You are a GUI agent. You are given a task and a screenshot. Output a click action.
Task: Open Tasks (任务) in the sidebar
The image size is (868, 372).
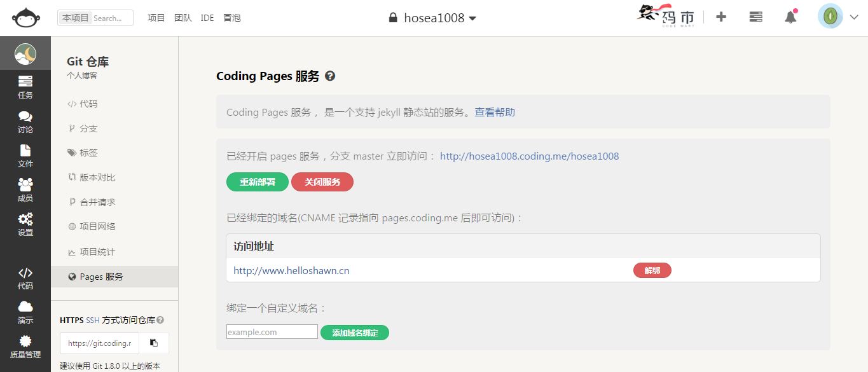point(25,87)
